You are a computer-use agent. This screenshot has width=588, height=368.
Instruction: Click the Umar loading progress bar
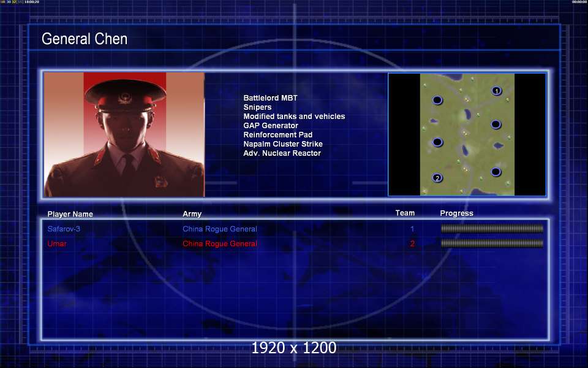[492, 243]
